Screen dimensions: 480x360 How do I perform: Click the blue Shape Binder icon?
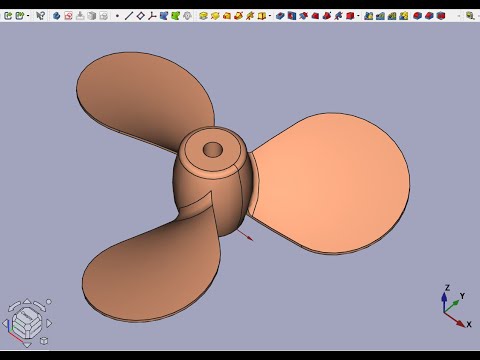coord(164,15)
